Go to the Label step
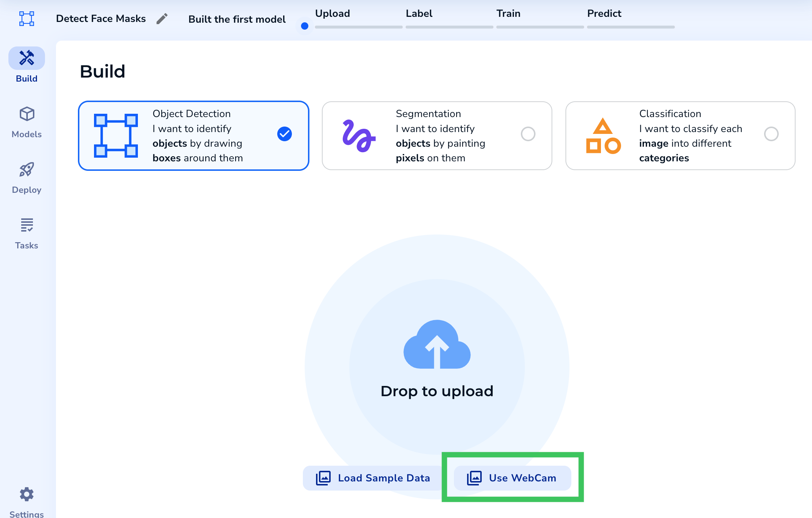The image size is (812, 518). point(419,14)
